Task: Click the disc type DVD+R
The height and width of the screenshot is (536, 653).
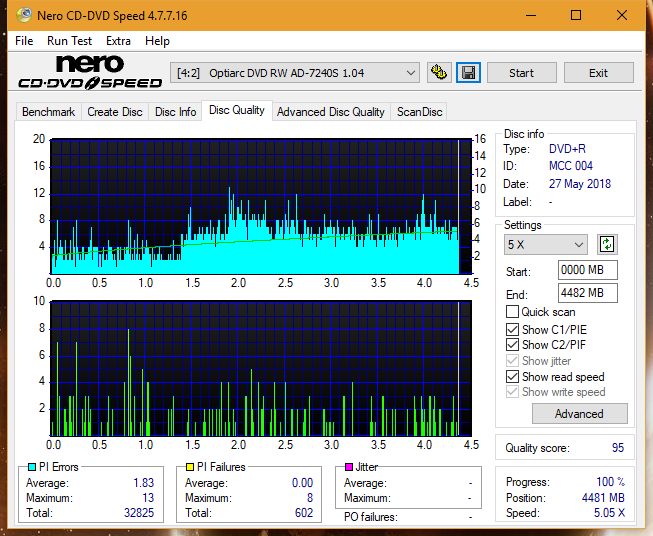Action: [x=567, y=149]
